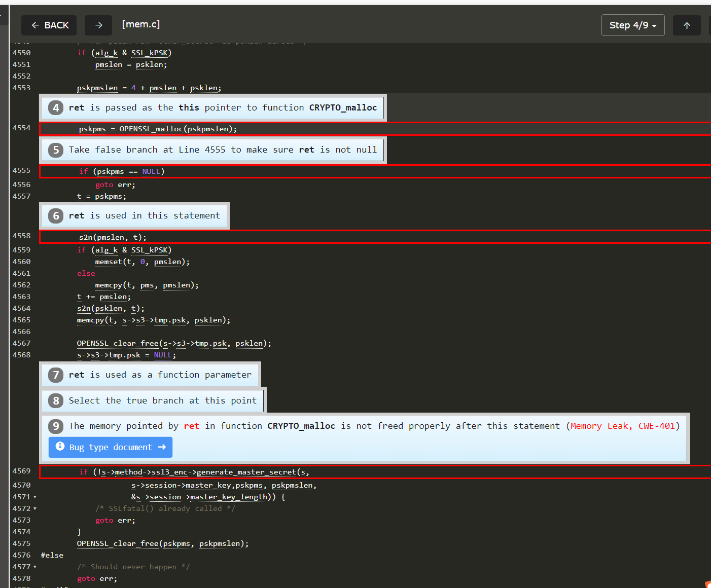This screenshot has width=711, height=588.
Task: Collapse the fold arrow at line 4572
Action: (x=35, y=509)
